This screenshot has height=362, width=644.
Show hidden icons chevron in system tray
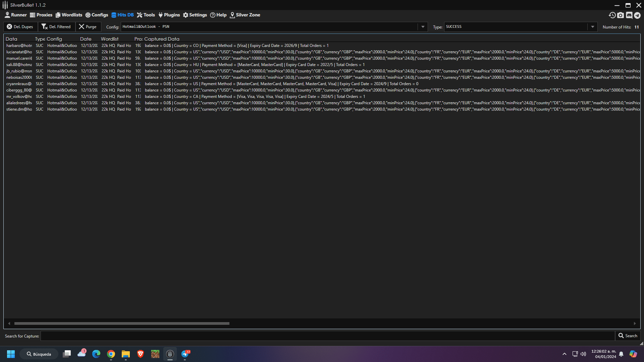point(565,354)
